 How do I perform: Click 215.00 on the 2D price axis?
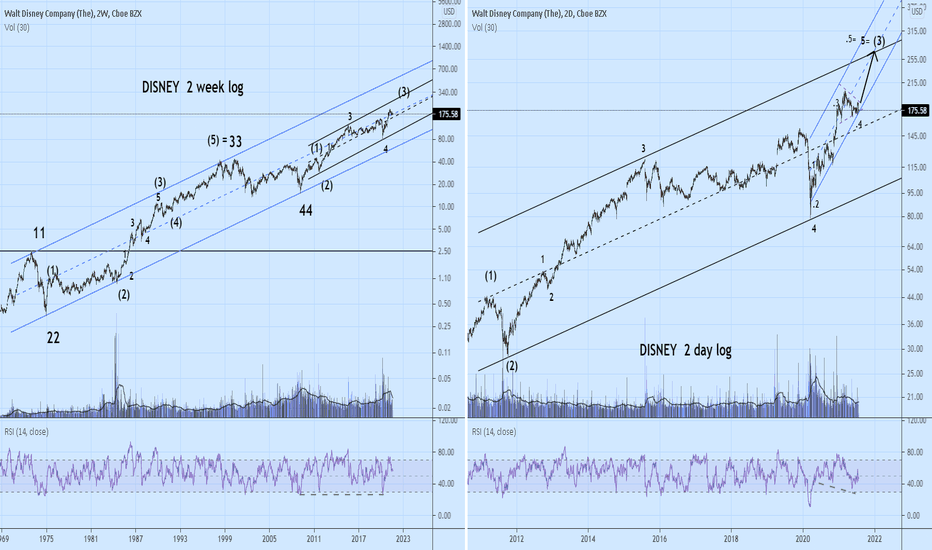pos(916,84)
